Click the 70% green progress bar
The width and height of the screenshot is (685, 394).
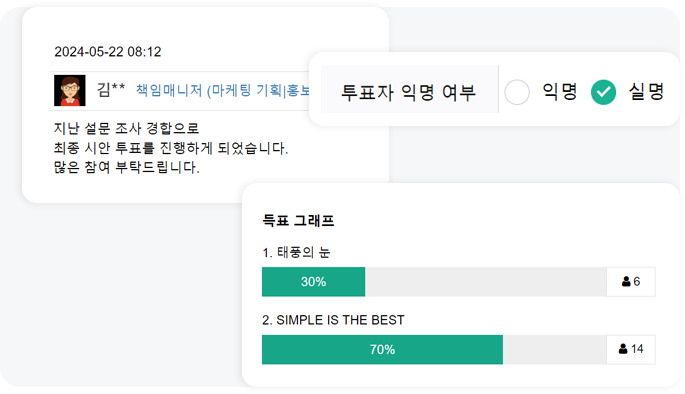382,349
